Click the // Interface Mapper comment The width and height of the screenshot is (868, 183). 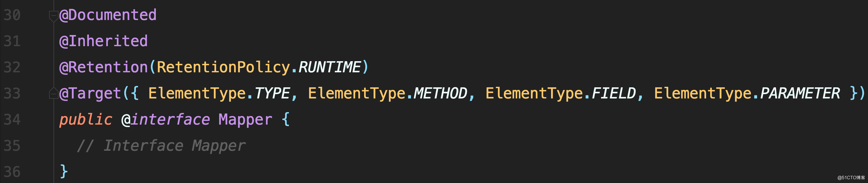tap(161, 146)
